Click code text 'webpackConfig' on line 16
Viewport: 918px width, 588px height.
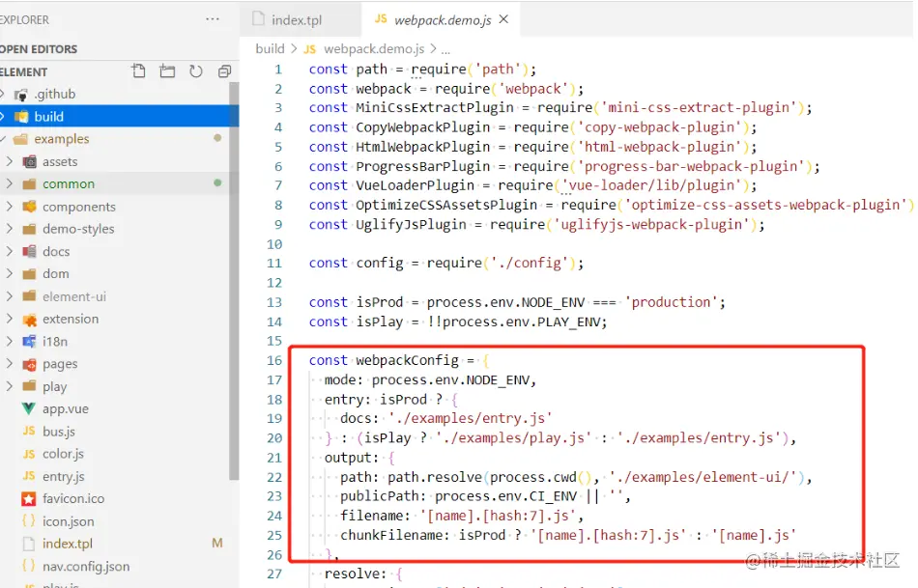(x=408, y=360)
